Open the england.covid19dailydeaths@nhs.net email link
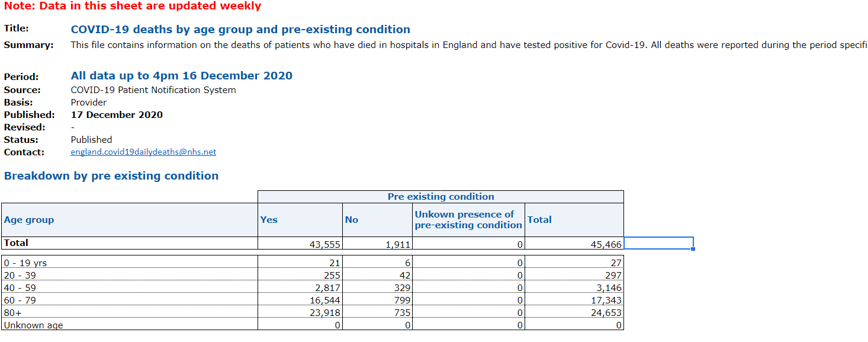This screenshot has width=868, height=342. 143,152
